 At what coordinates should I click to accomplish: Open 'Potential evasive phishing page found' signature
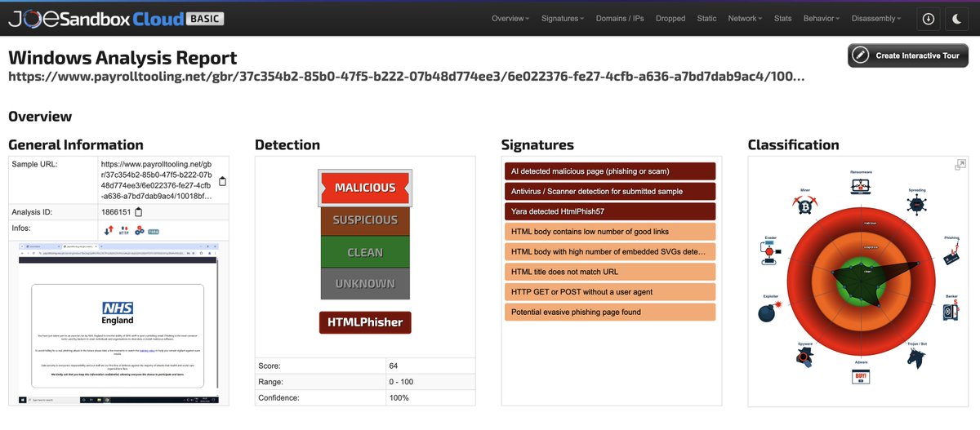pyautogui.click(x=610, y=312)
